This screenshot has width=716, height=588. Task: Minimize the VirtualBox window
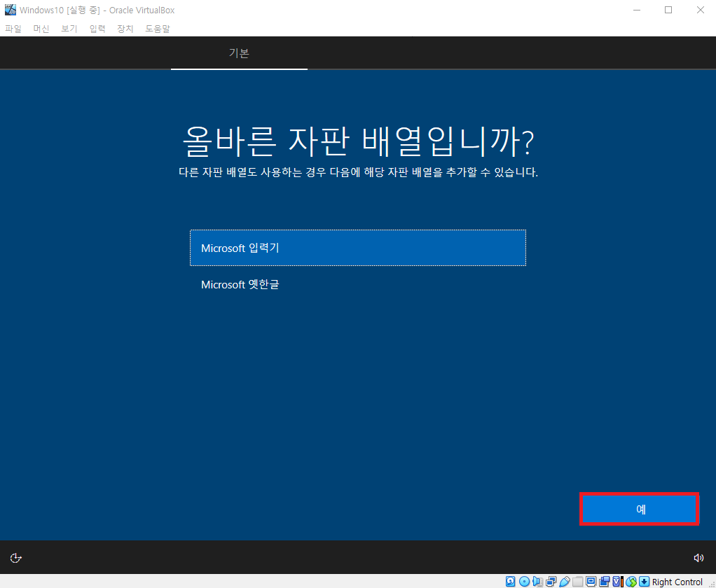coord(637,10)
